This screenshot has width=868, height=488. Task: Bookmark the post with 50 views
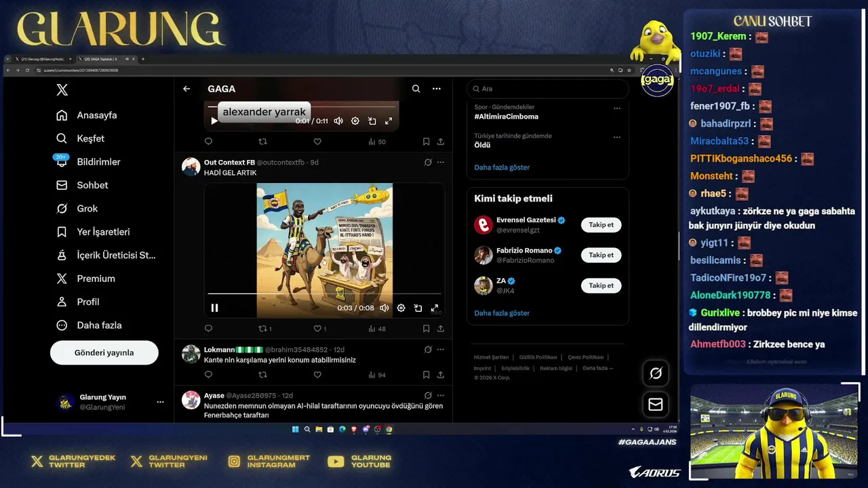(426, 142)
